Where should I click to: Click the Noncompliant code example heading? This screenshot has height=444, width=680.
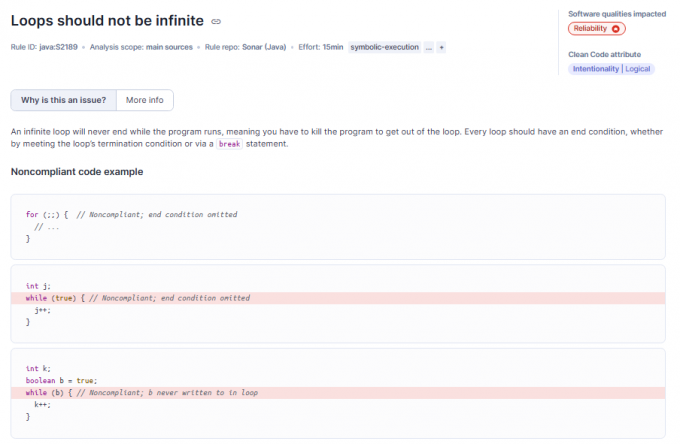76,172
